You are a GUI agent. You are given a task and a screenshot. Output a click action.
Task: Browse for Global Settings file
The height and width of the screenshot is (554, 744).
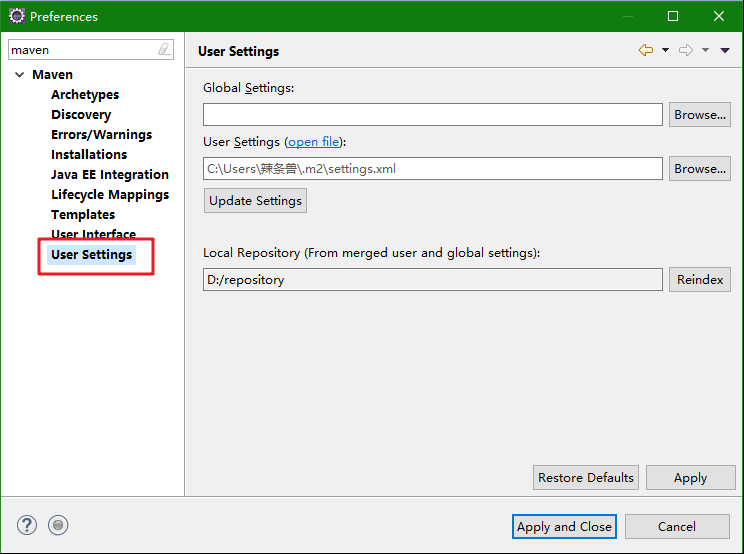coord(700,114)
